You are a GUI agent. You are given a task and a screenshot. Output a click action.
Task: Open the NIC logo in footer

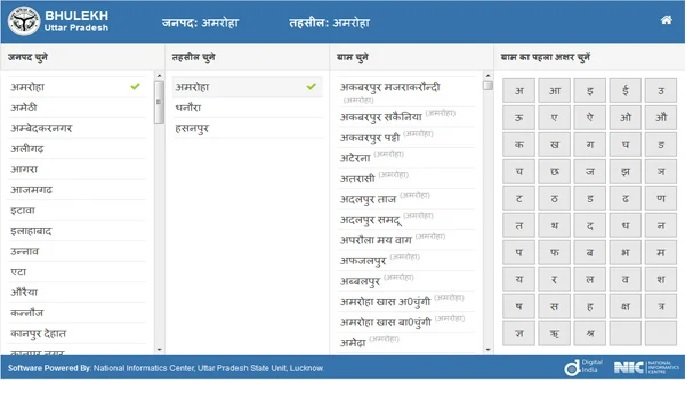point(646,367)
